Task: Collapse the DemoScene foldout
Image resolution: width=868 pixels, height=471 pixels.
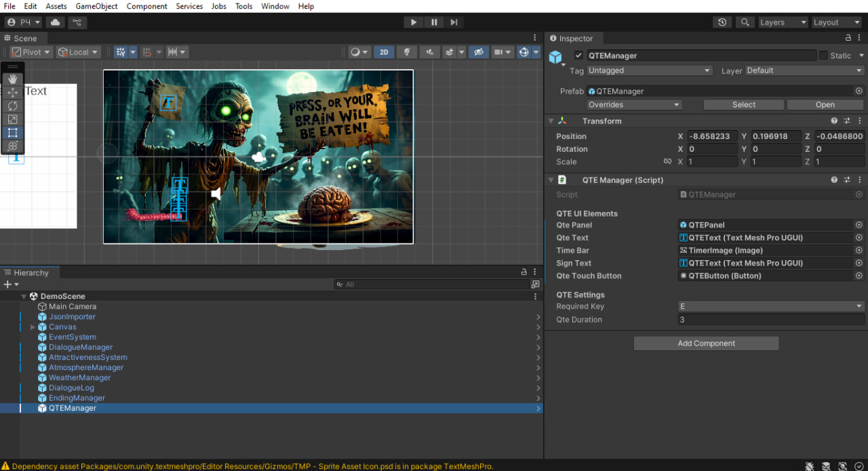Action: [x=24, y=297]
